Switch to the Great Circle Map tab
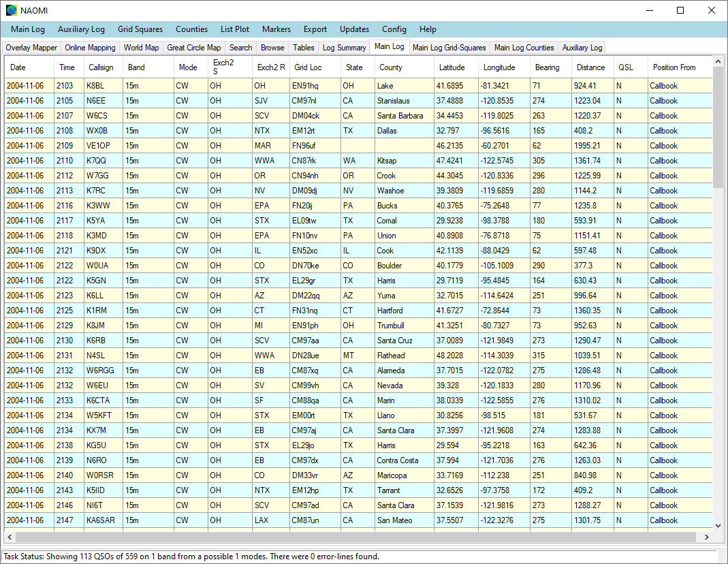Image resolution: width=728 pixels, height=564 pixels. click(x=194, y=48)
